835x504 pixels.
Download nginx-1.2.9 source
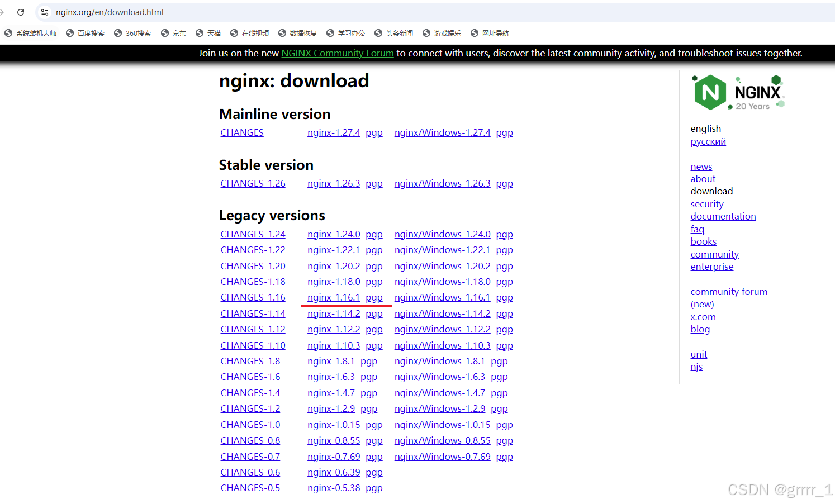click(331, 408)
